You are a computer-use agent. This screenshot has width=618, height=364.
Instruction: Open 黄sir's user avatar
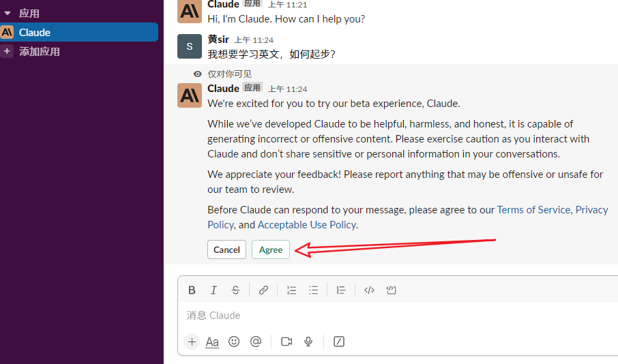(190, 46)
